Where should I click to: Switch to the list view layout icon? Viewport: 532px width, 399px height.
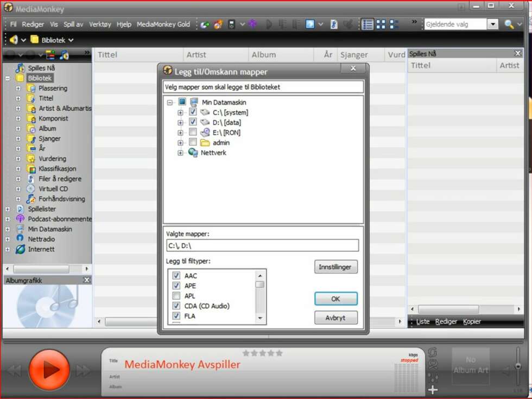tap(368, 24)
